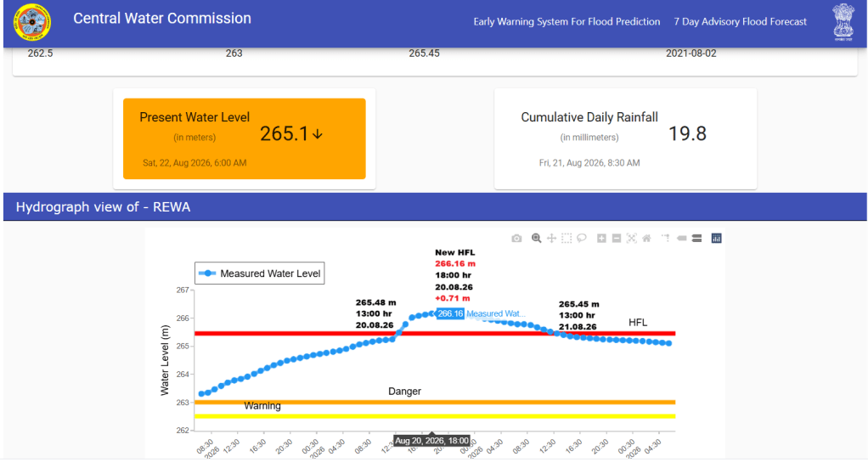868x468 pixels.
Task: Click the 262.5 value in top row
Action: coord(41,54)
